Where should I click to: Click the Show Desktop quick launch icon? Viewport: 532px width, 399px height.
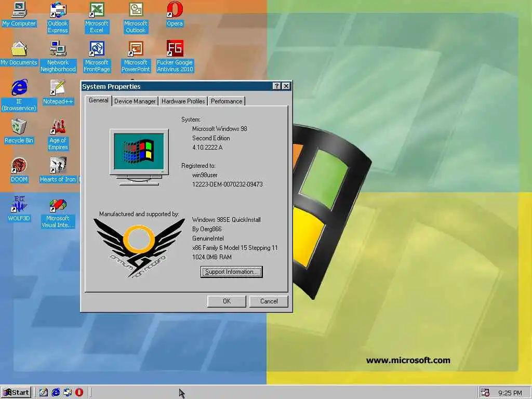point(43,393)
